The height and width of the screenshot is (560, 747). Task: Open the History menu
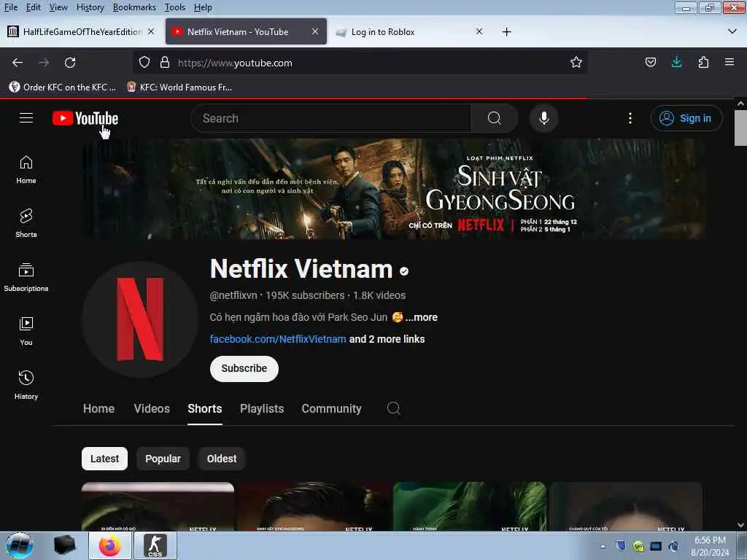[x=90, y=7]
